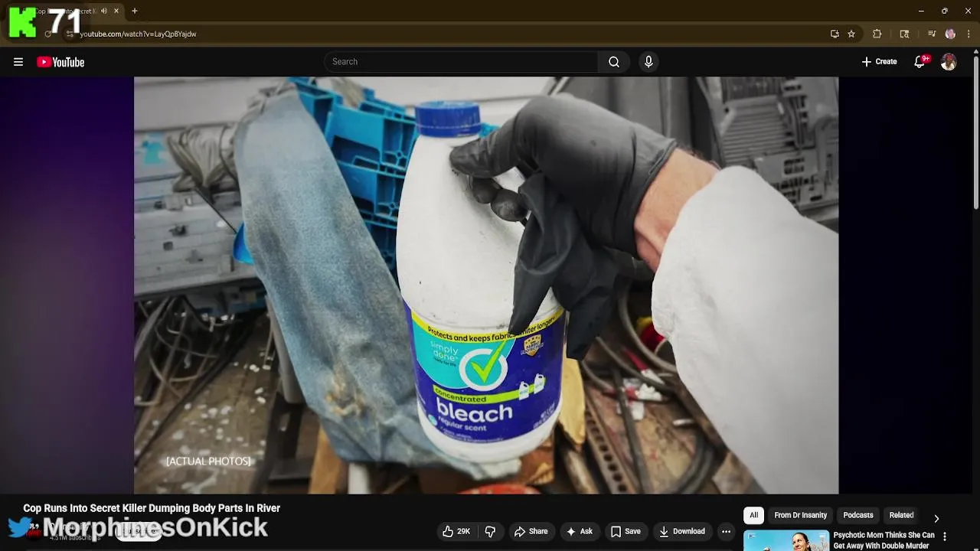Go to YouTube home via logo
Viewport: 980px width, 551px height.
pos(60,62)
